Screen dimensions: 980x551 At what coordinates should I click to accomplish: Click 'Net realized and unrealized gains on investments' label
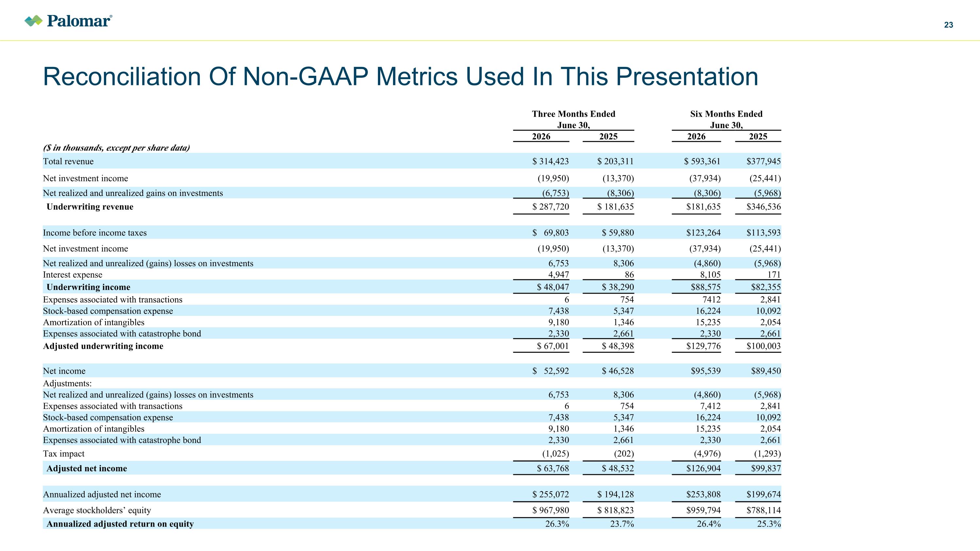pyautogui.click(x=133, y=193)
